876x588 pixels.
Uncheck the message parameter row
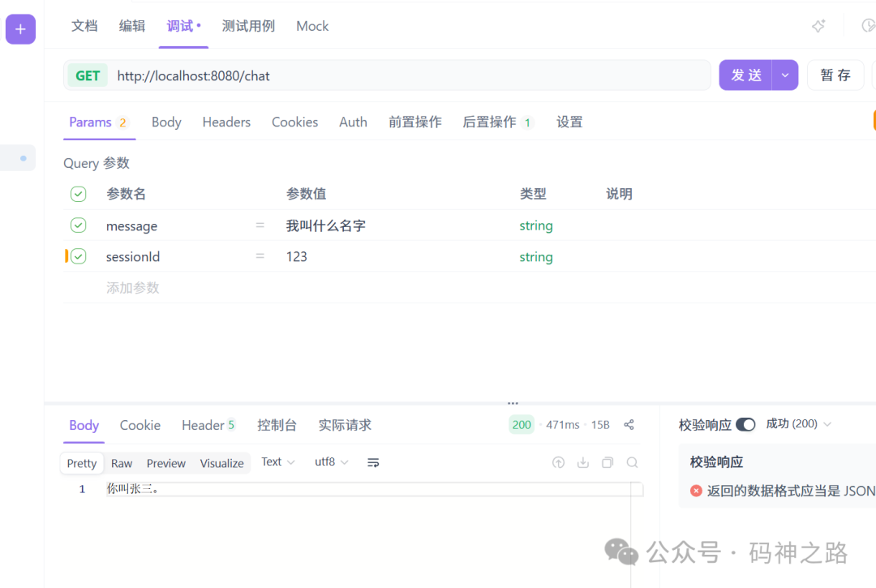tap(78, 225)
